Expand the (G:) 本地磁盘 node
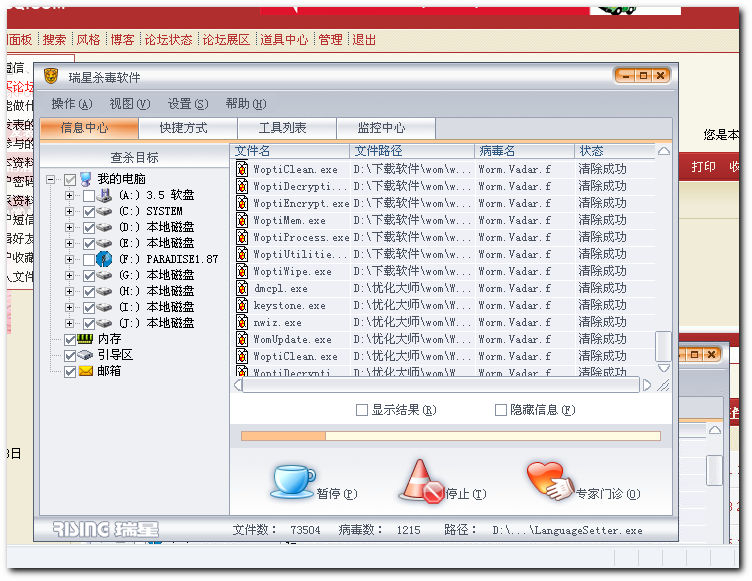 [70, 275]
